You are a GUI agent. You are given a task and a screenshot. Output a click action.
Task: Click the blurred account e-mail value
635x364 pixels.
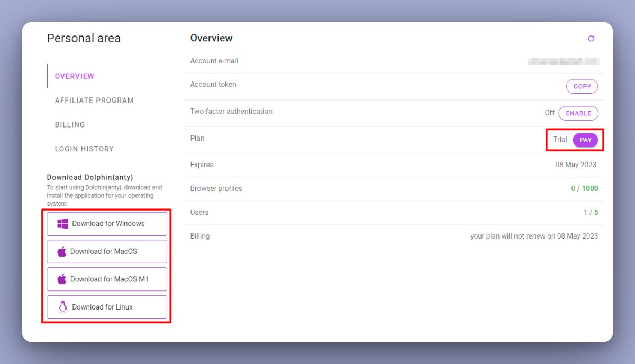[x=564, y=61]
